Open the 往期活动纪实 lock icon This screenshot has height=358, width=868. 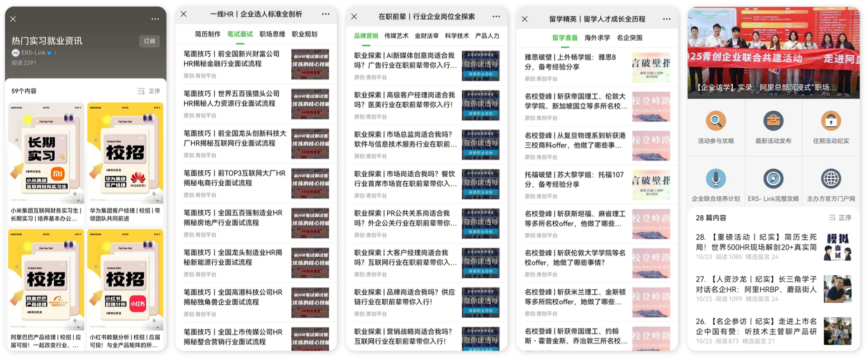[x=830, y=121]
